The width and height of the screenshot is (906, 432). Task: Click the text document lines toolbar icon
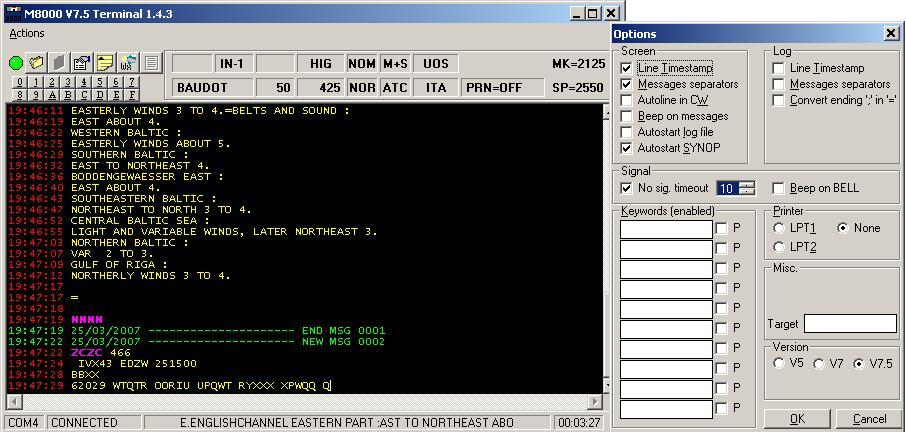pos(151,63)
